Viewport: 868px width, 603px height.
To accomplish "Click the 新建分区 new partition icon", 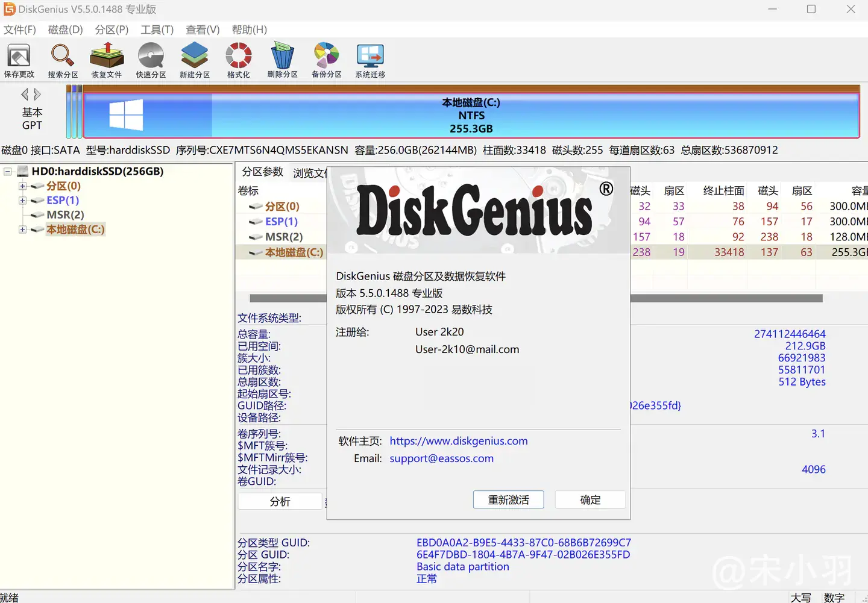I will (x=195, y=60).
